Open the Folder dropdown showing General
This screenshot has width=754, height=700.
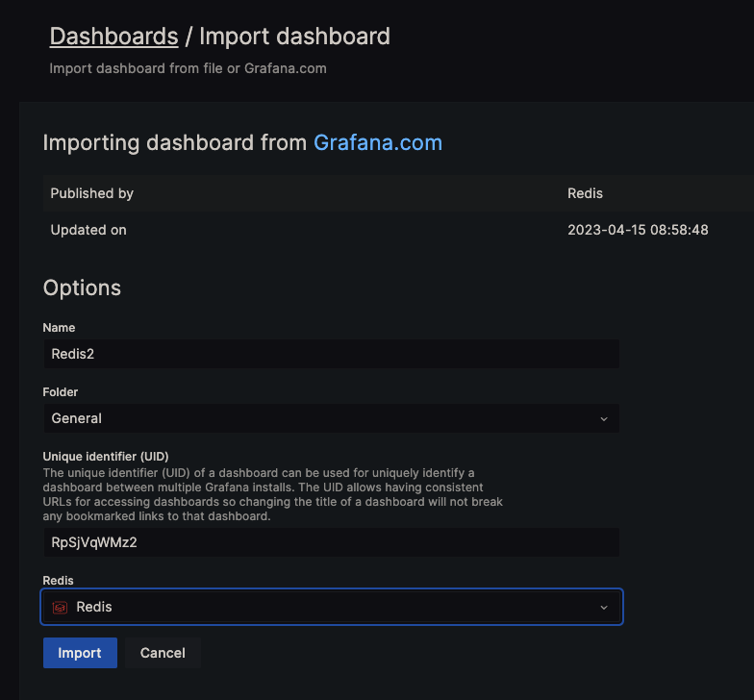[x=331, y=418]
